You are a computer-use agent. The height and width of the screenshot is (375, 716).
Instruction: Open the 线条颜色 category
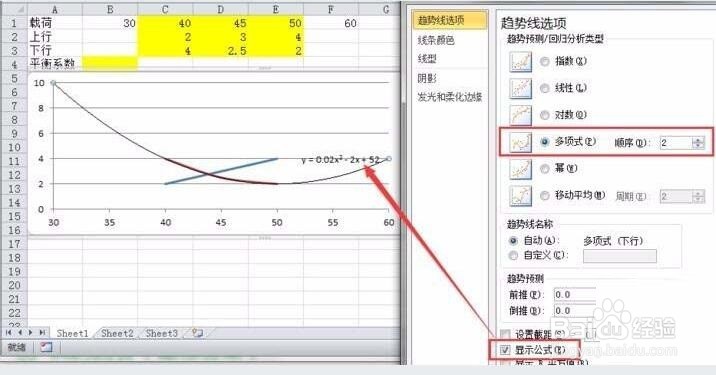coord(436,40)
